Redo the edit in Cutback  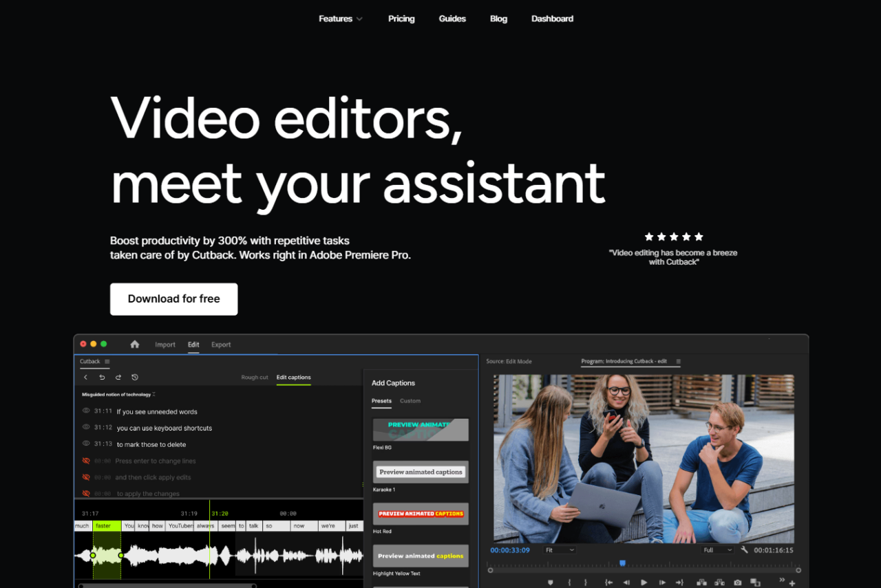tap(118, 378)
